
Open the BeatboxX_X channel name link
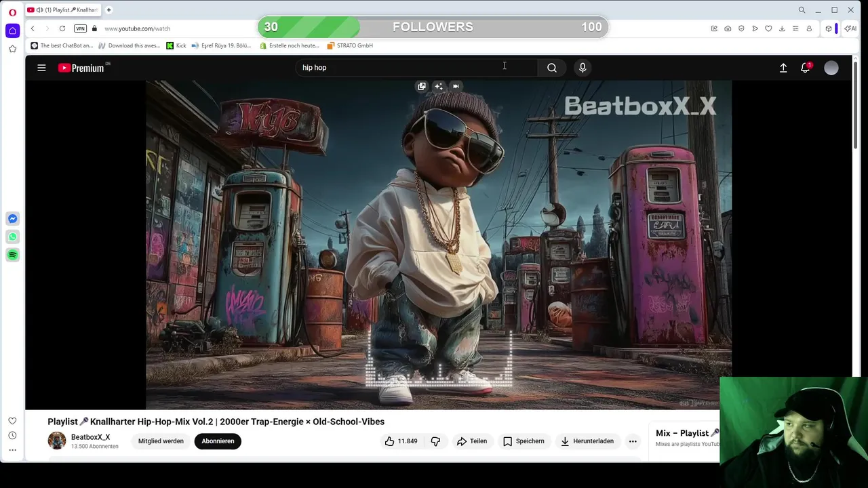(90, 437)
